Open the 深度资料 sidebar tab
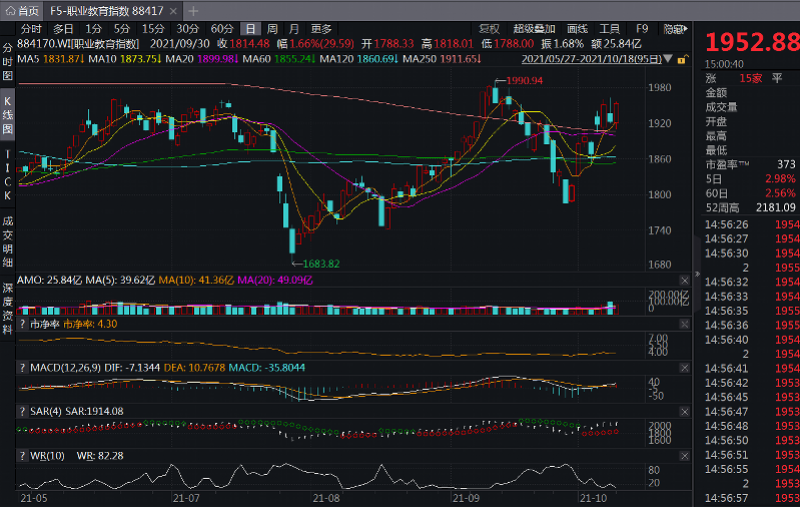This screenshot has height=507, width=800. coord(7,309)
